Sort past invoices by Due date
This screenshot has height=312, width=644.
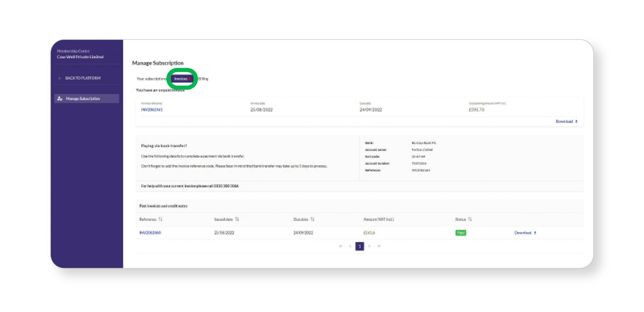pyautogui.click(x=312, y=219)
